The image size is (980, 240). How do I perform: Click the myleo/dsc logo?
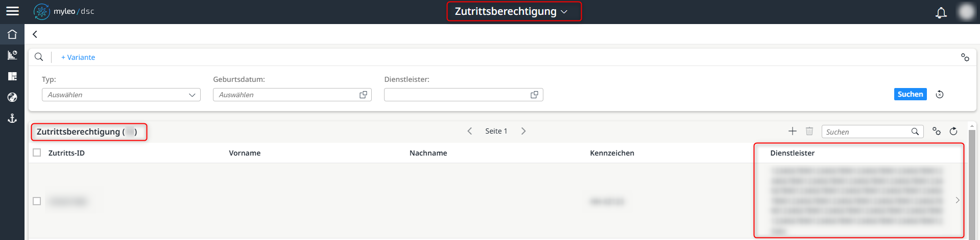tap(64, 11)
